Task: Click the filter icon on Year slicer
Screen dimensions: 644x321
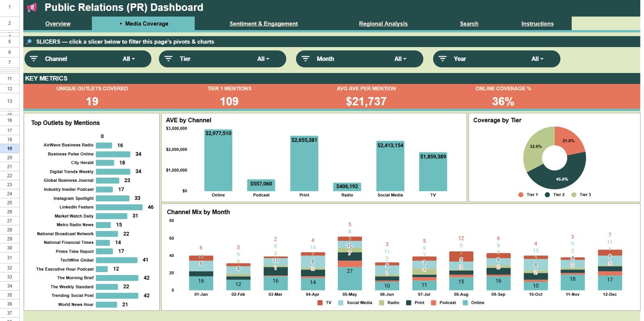Action: [443, 59]
